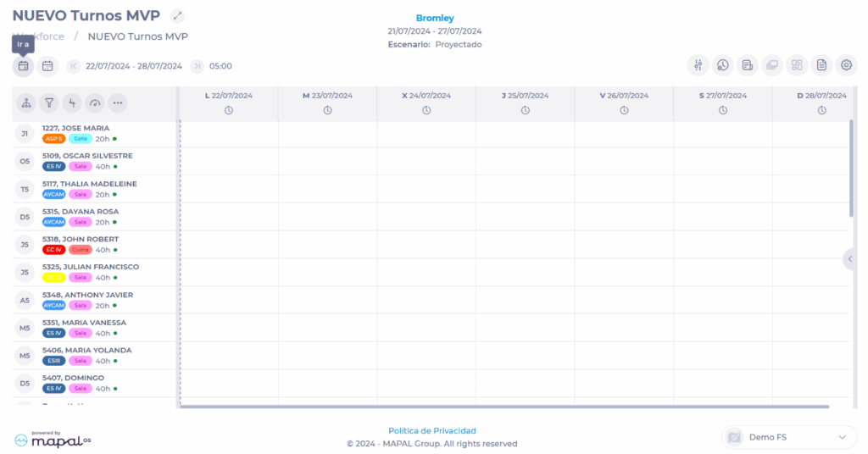
Task: Toggle the clock icon under S 27/07/2024
Action: click(723, 110)
